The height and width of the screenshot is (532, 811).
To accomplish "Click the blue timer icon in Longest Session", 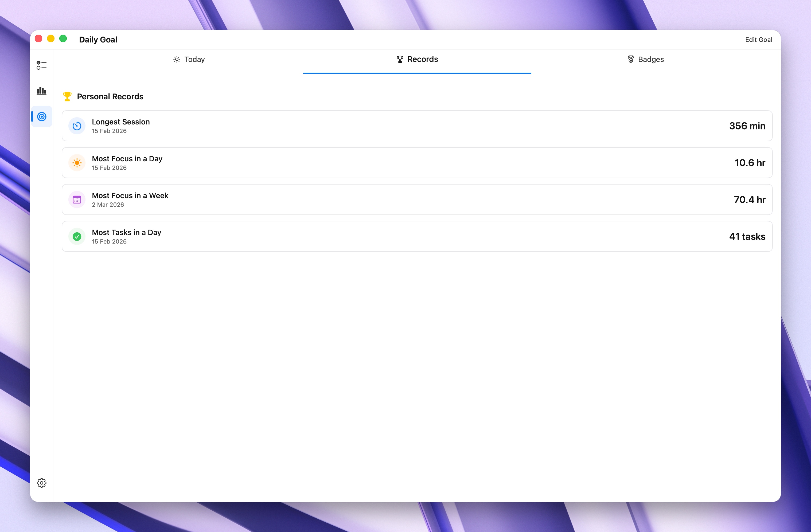I will coord(77,126).
